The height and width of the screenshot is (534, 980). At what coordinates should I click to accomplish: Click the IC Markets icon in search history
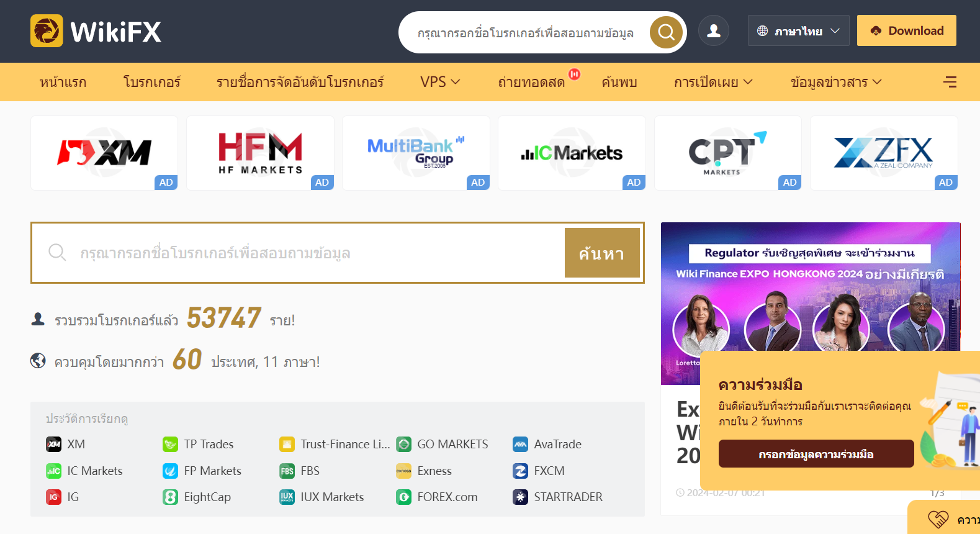click(x=54, y=471)
